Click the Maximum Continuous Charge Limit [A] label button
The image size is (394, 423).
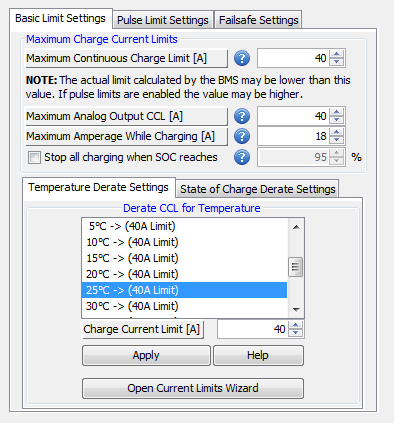pyautogui.click(x=127, y=59)
